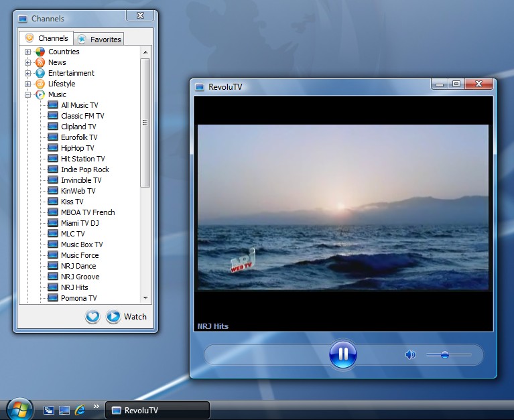Image resolution: width=514 pixels, height=420 pixels.
Task: Mute audio via the speaker icon
Action: (410, 355)
